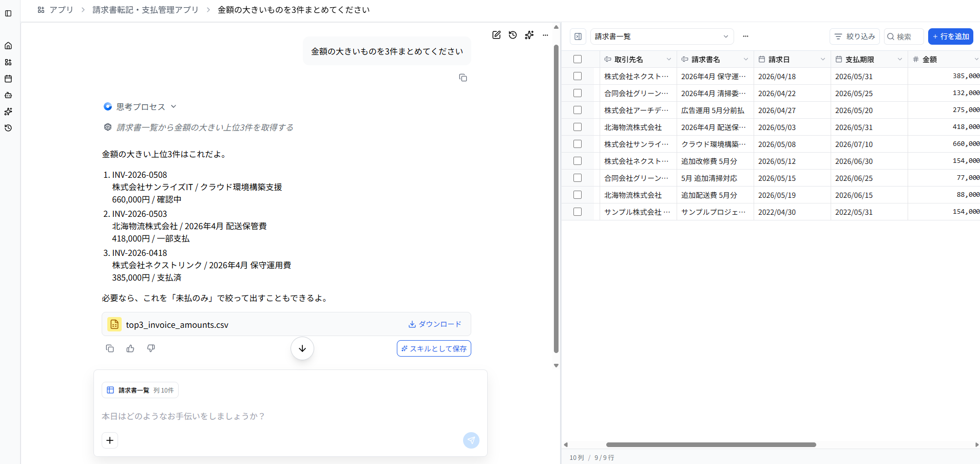Open the sparkle skills icon in sidebar
The width and height of the screenshot is (980, 464).
8,112
